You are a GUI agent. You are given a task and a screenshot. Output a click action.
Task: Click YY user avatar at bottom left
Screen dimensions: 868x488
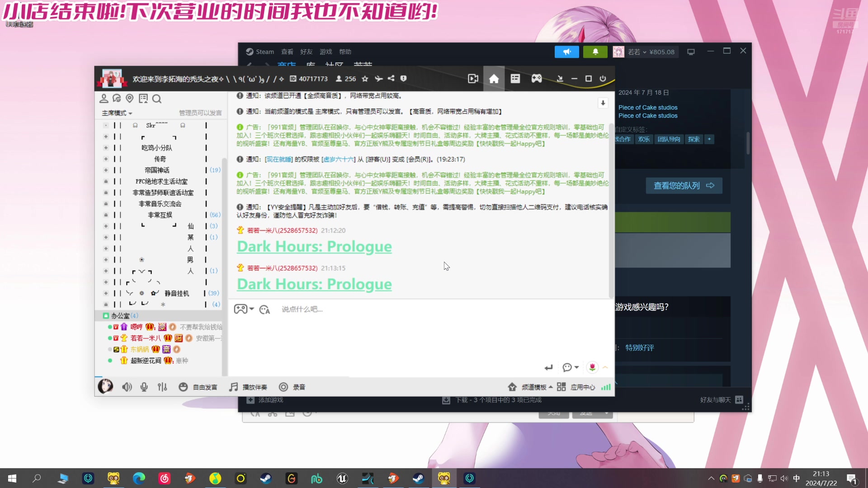pos(105,386)
